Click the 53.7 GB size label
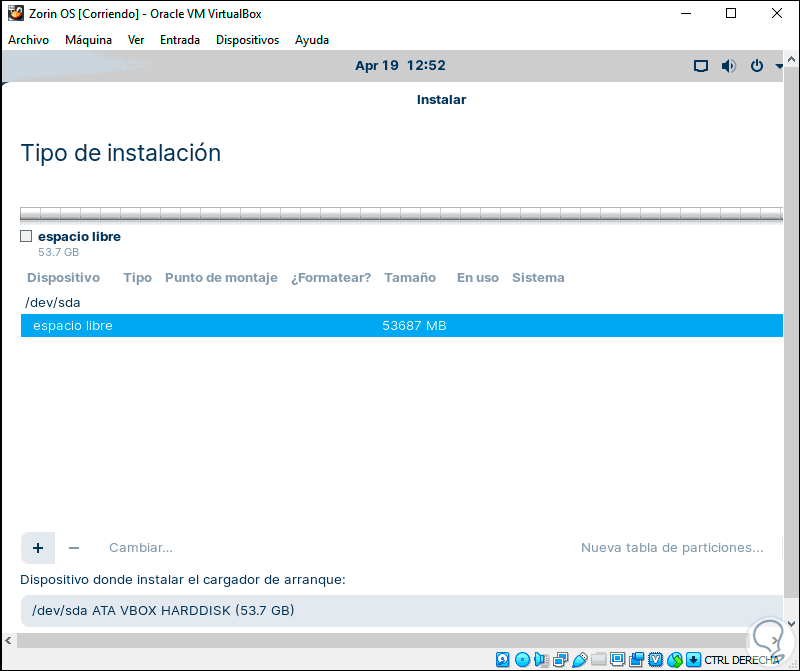 coord(59,252)
